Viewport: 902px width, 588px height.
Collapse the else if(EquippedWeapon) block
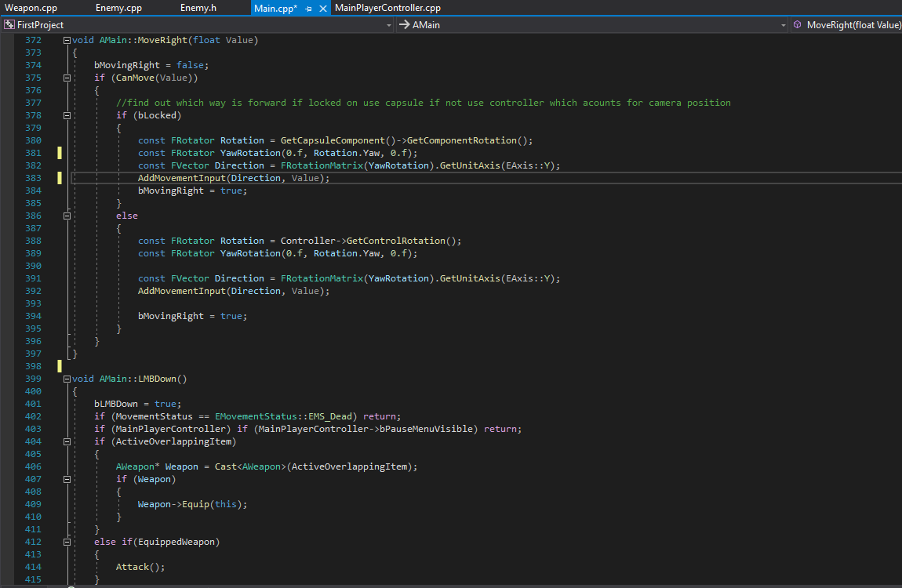pyautogui.click(x=67, y=542)
